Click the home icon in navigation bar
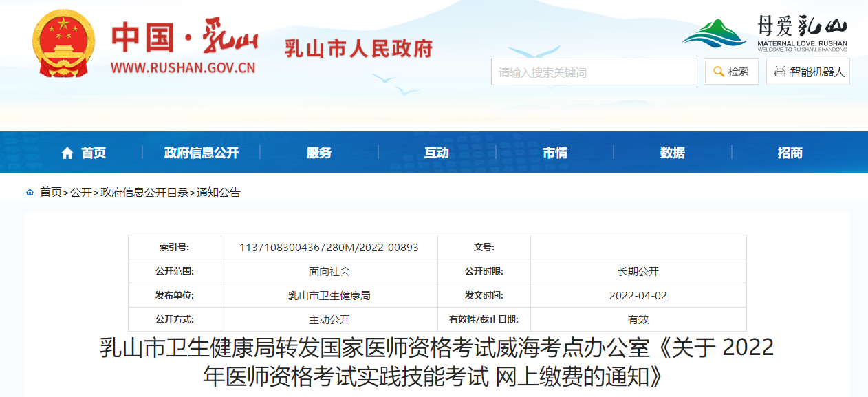 [67, 153]
